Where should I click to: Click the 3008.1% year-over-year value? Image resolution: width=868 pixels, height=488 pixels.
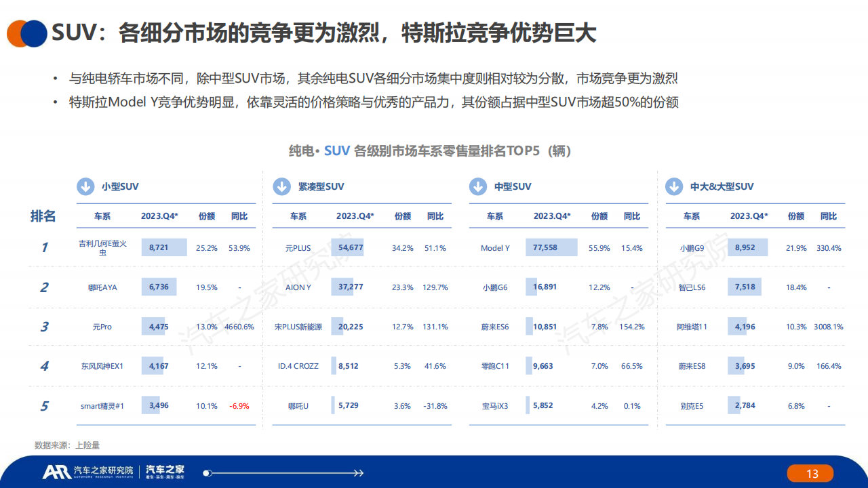(829, 327)
